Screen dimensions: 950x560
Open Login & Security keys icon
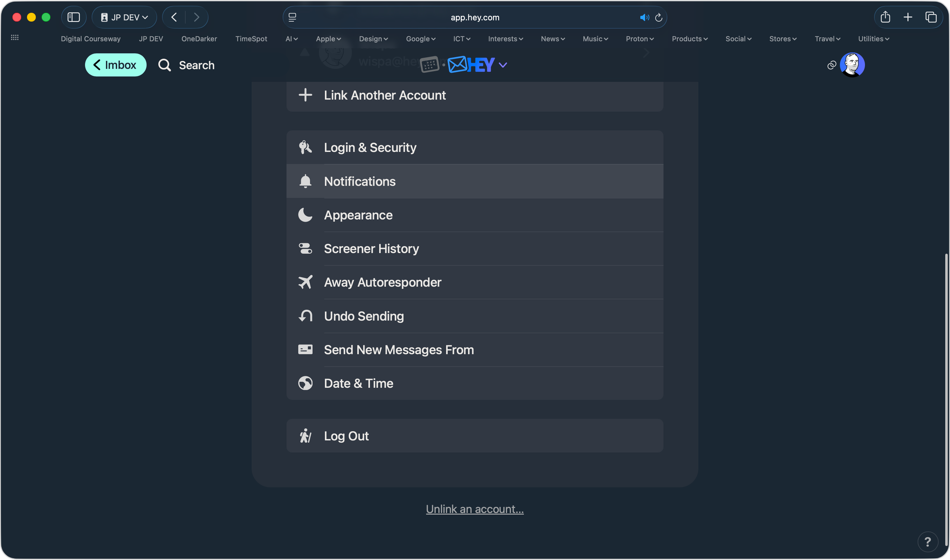(305, 148)
